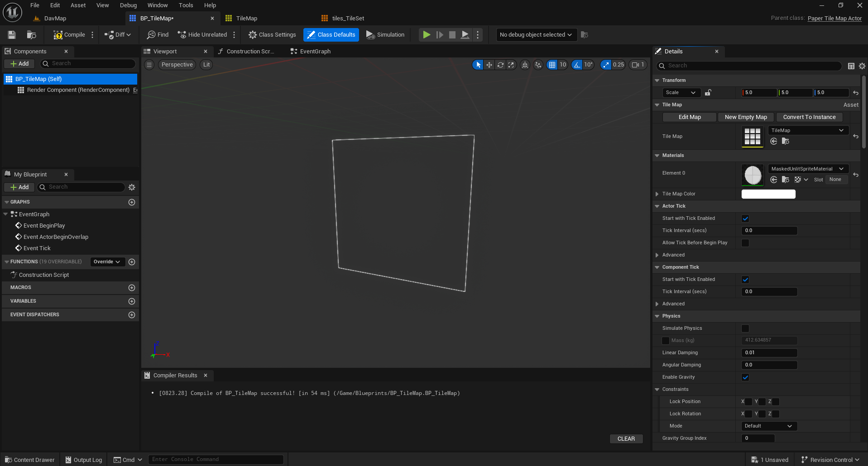Screen dimensions: 868x466
Task: Toggle rotation angle snapping icon
Action: point(577,65)
